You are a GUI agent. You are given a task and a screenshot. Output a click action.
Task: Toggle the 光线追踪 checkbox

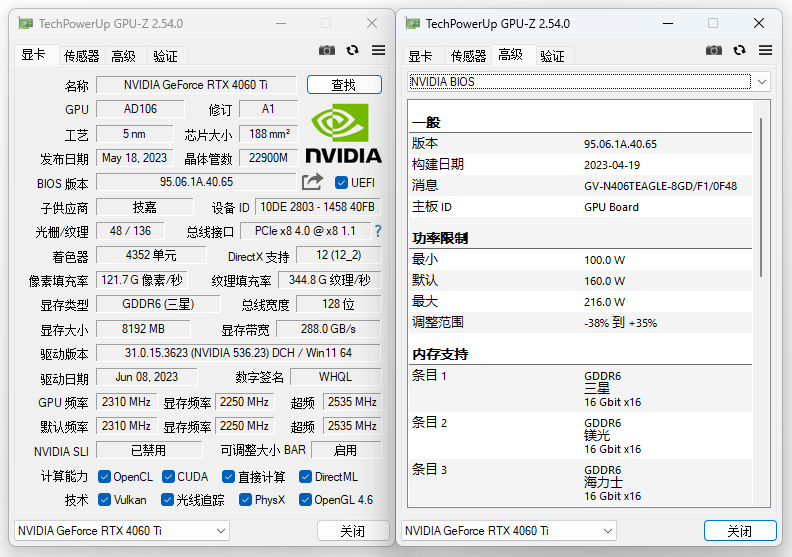click(x=167, y=500)
